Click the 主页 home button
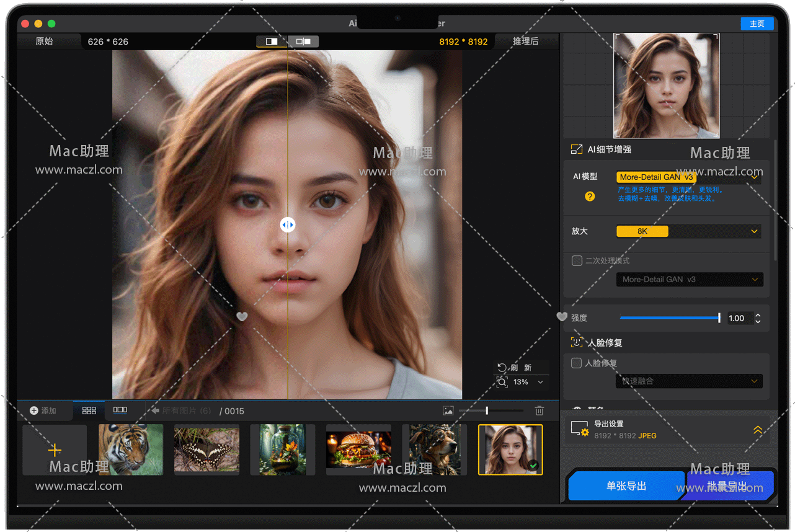 pyautogui.click(x=757, y=24)
